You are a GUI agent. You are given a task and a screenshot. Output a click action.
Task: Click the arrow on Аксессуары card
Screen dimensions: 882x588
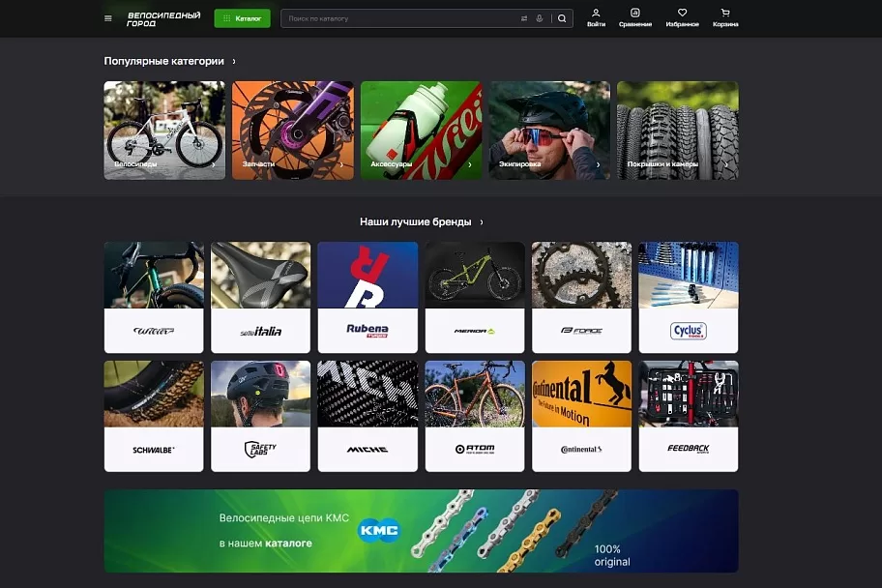click(x=470, y=164)
